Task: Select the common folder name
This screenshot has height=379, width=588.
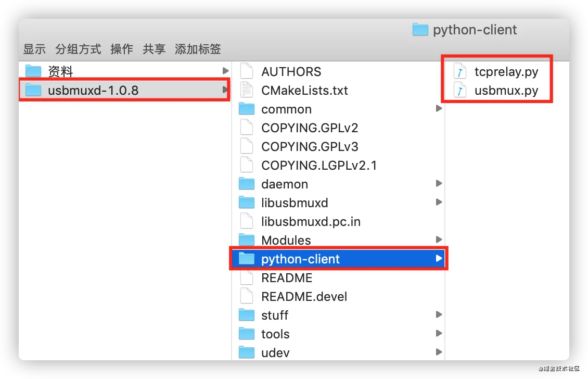Action: point(287,109)
